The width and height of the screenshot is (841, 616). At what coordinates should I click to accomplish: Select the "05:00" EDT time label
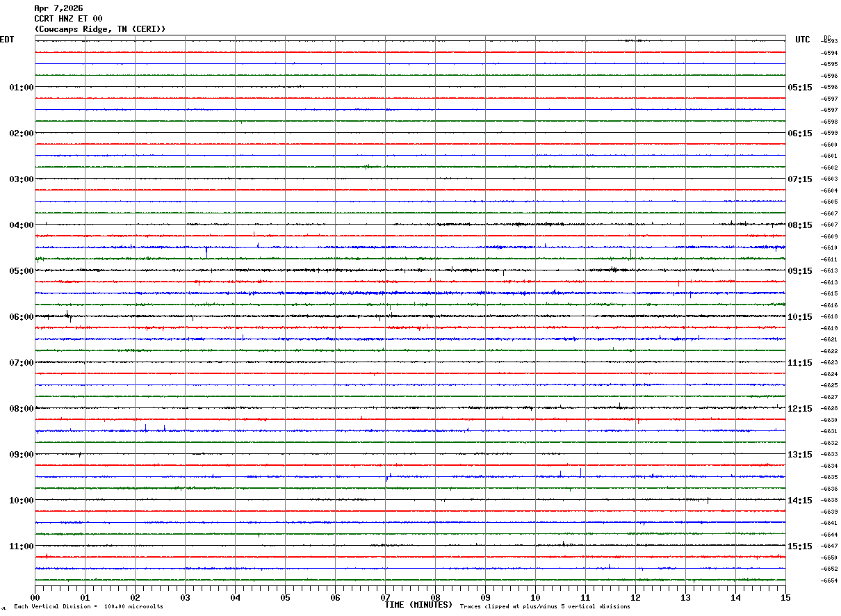(22, 271)
